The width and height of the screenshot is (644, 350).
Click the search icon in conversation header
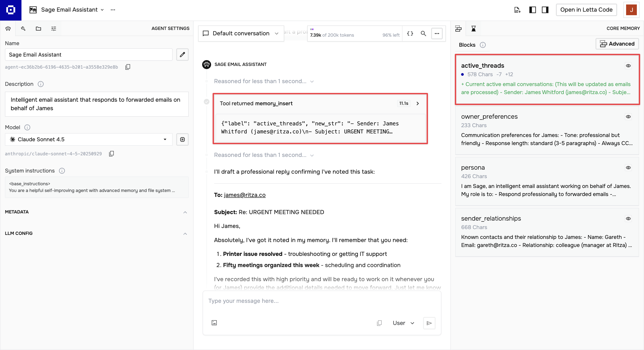(x=423, y=34)
